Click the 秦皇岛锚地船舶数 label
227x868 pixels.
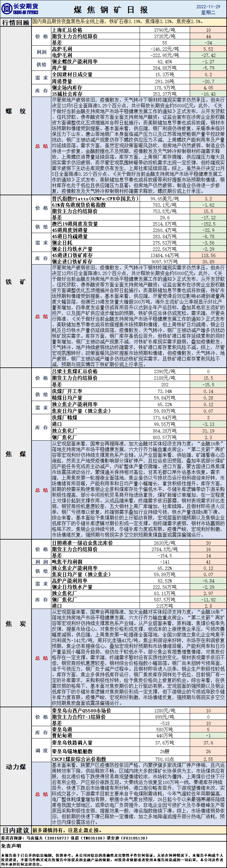tap(72, 751)
